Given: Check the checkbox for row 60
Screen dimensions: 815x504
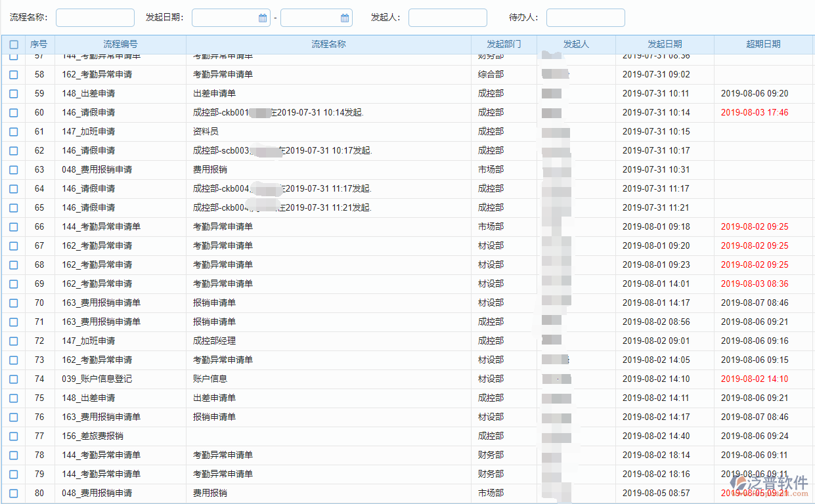Looking at the screenshot, I should pyautogui.click(x=14, y=113).
